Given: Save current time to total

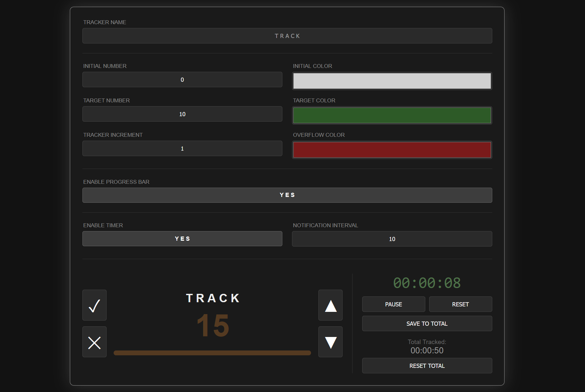Looking at the screenshot, I should [x=427, y=323].
